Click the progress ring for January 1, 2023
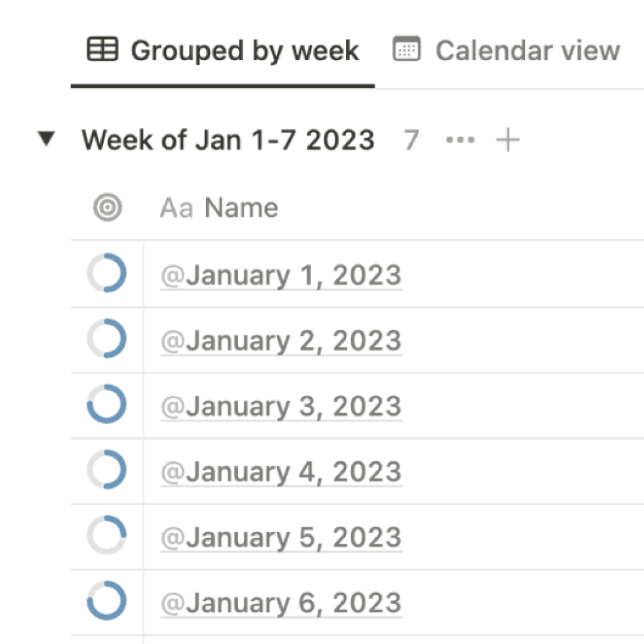 tap(107, 272)
